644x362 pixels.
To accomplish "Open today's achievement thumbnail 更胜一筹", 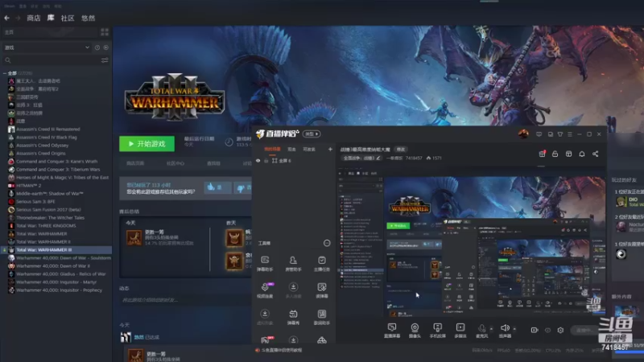I will click(134, 237).
